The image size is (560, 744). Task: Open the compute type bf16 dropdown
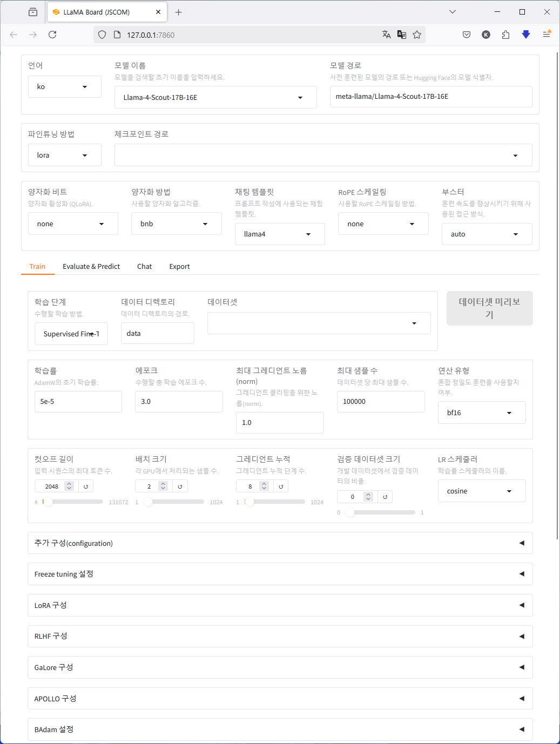click(x=482, y=412)
